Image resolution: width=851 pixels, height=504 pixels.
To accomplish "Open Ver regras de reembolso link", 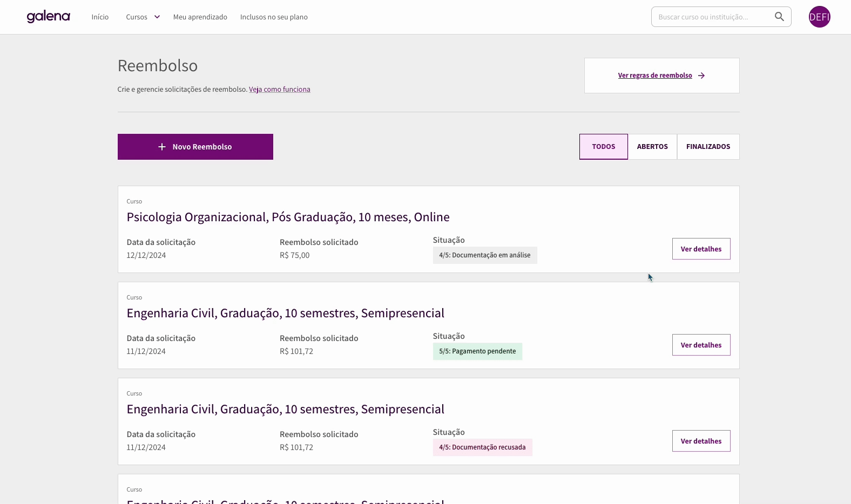I will [x=655, y=76].
